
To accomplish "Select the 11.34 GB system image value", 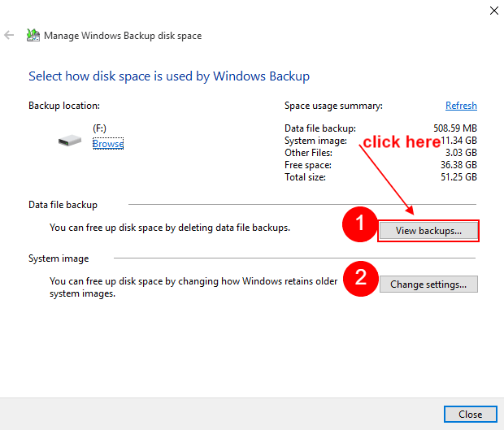I will coord(458,141).
